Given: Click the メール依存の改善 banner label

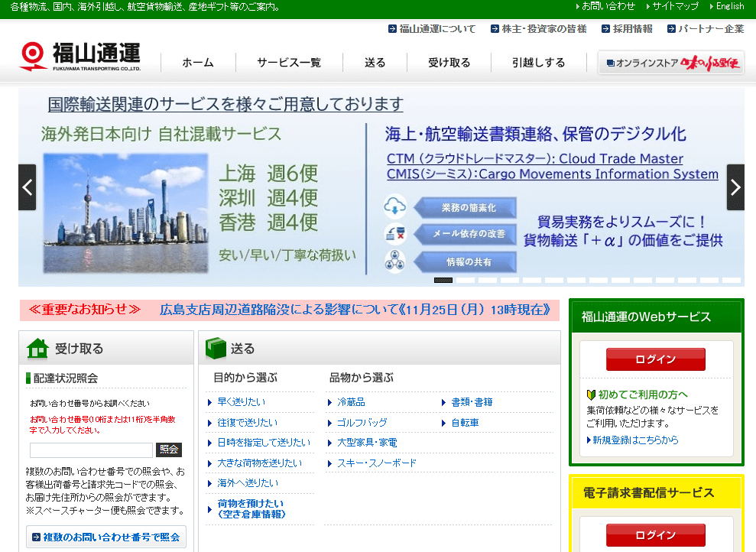Looking at the screenshot, I should 466,234.
